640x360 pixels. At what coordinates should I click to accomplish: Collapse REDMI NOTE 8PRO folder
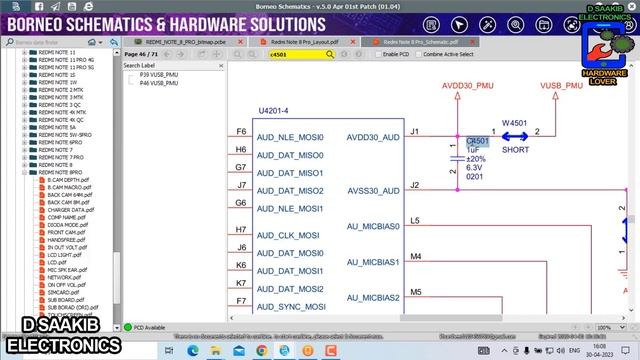pyautogui.click(x=24, y=172)
